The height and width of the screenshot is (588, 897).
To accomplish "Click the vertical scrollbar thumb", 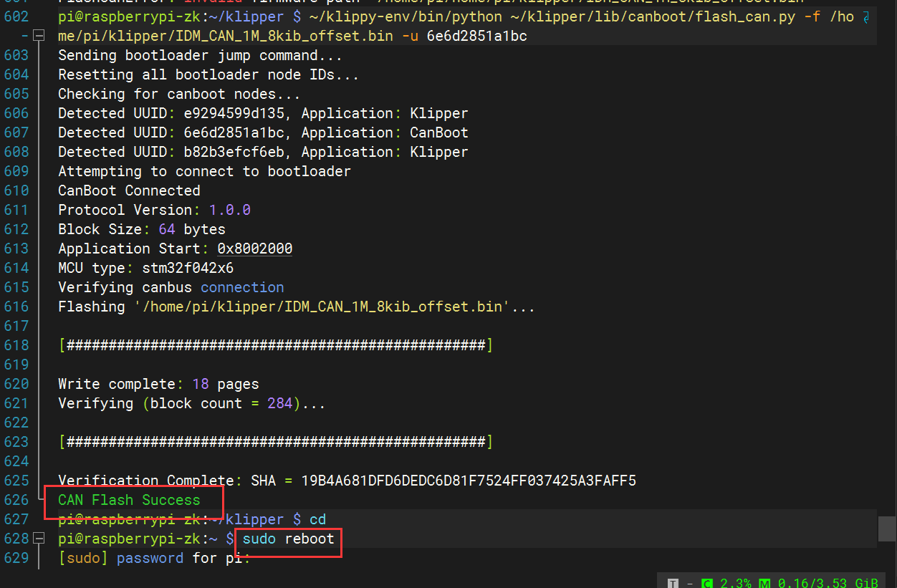I will pyautogui.click(x=887, y=529).
